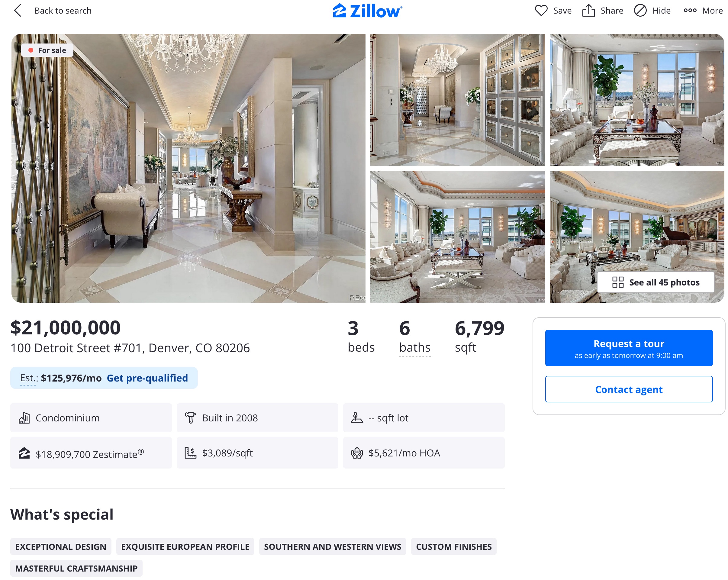This screenshot has width=728, height=580.
Task: Click the Zillow logo
Action: [x=367, y=11]
